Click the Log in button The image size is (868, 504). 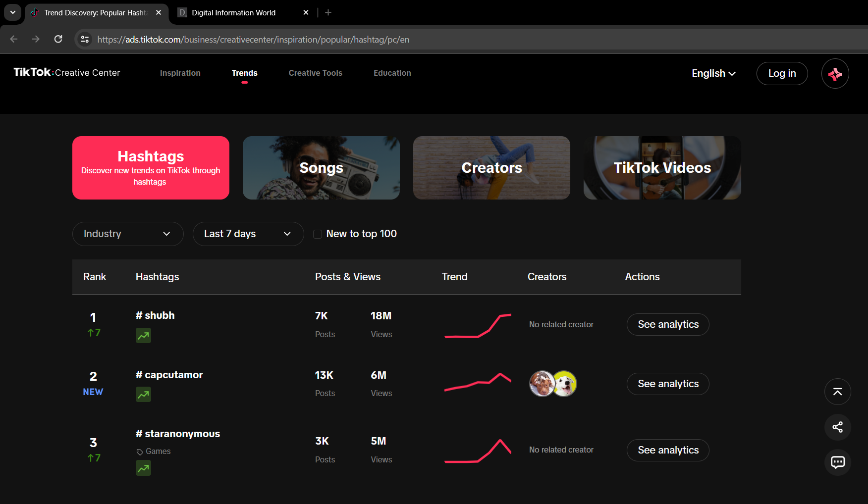(782, 73)
